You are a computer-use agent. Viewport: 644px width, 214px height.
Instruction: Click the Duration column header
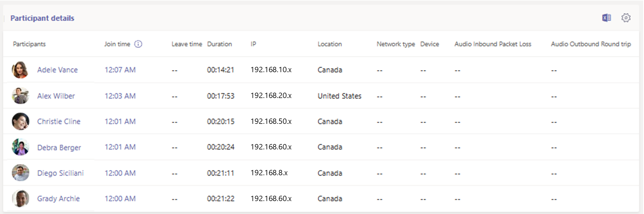click(219, 44)
